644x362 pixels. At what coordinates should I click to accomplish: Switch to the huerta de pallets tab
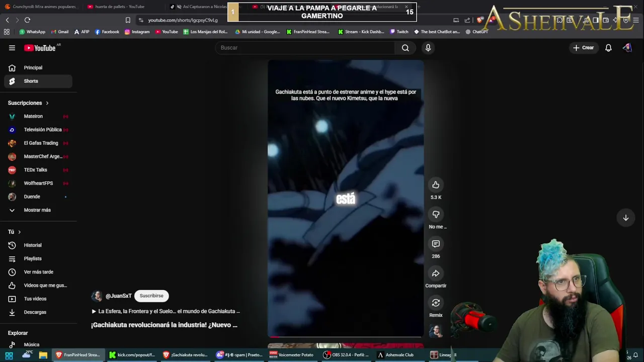click(120, 7)
